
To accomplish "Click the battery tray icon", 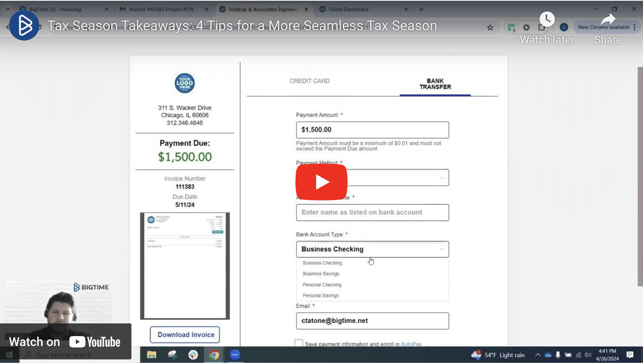I will (x=568, y=355).
